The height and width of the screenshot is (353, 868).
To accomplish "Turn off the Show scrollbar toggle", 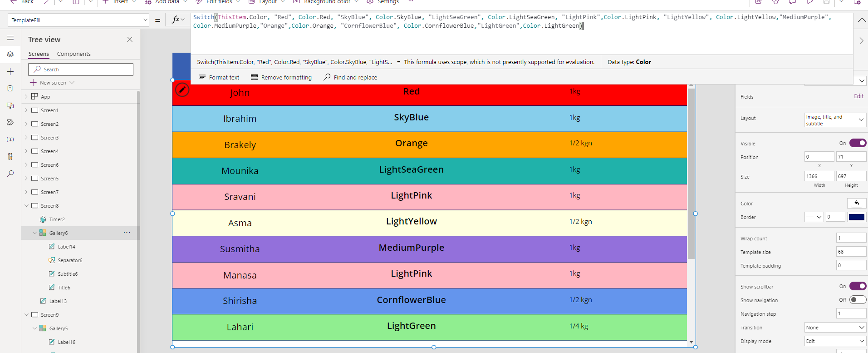I will [x=858, y=286].
